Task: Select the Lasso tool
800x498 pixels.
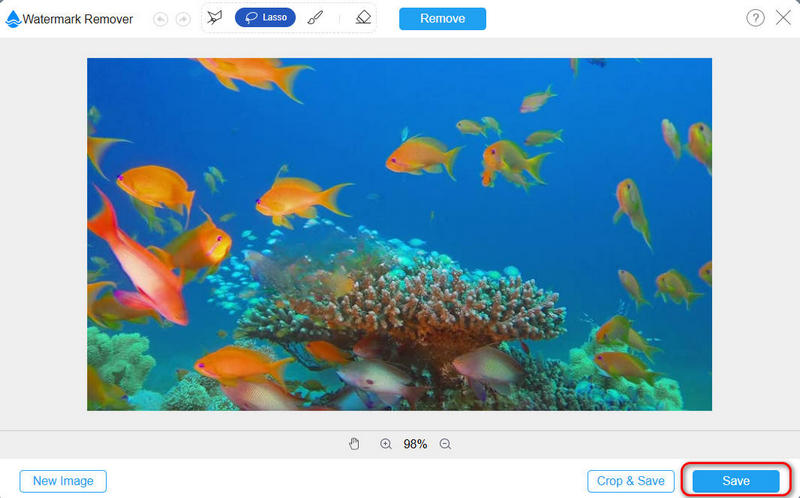Action: (265, 18)
